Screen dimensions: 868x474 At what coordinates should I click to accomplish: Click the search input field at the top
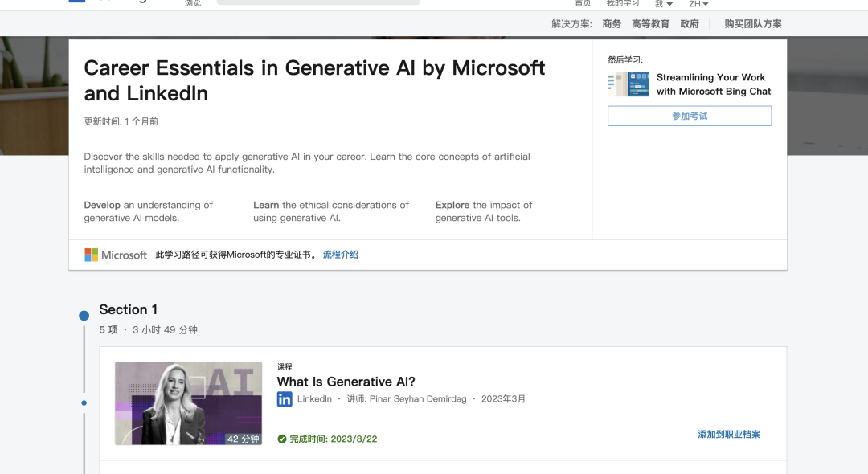click(x=317, y=1)
